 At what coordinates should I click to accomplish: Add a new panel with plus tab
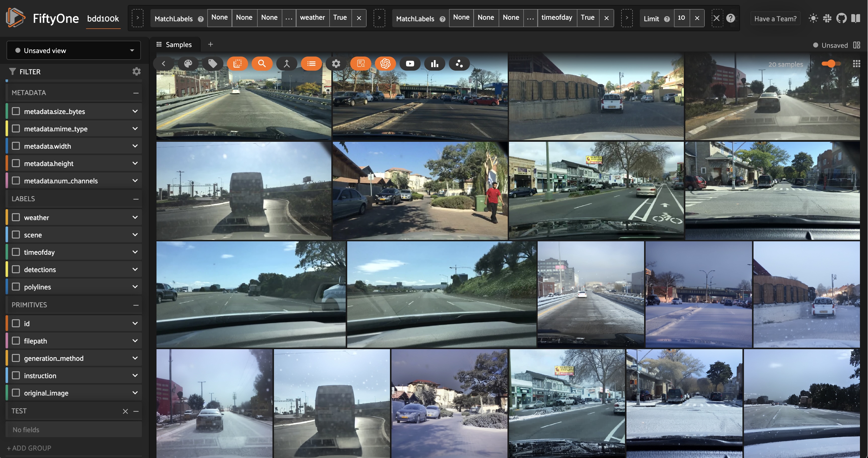click(x=211, y=44)
